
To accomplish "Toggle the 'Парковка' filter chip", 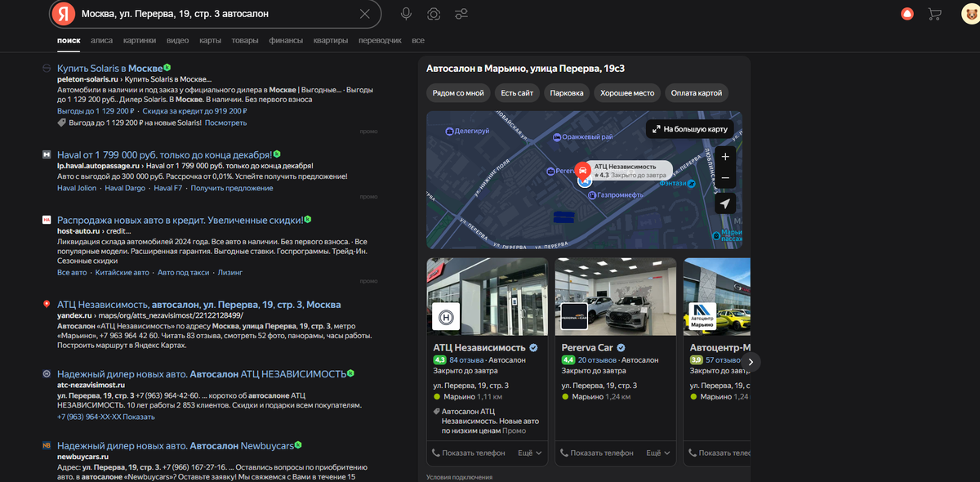I will tap(567, 93).
